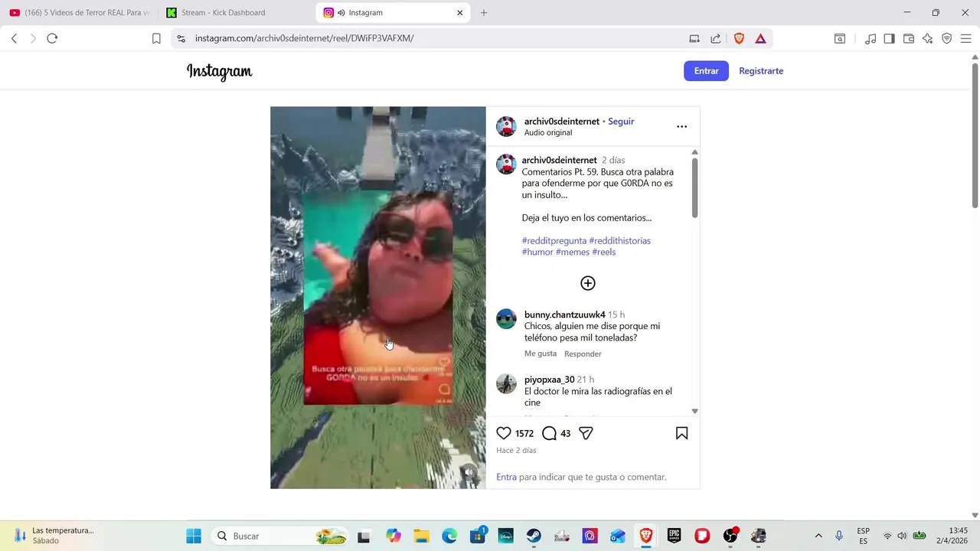Open bunny.chantzuuwk4 profile
Image resolution: width=980 pixels, height=551 pixels.
tap(564, 315)
